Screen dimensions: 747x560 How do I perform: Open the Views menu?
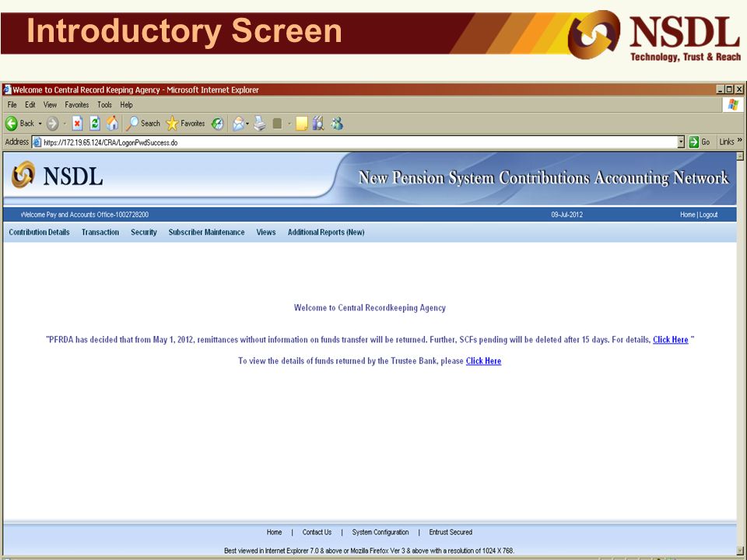(x=266, y=233)
